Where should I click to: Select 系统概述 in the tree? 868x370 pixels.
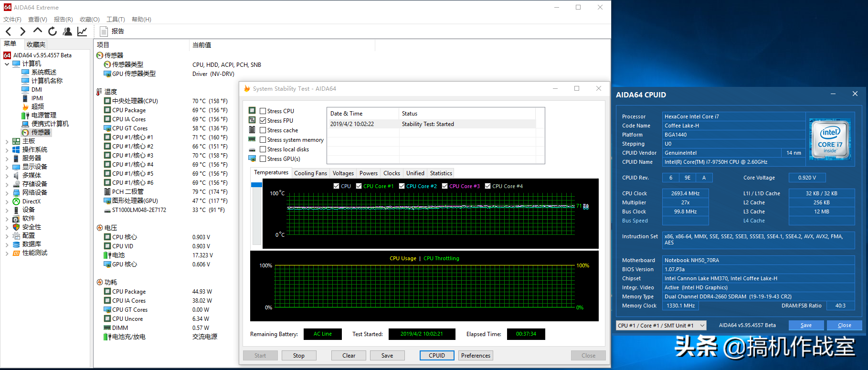pyautogui.click(x=44, y=72)
